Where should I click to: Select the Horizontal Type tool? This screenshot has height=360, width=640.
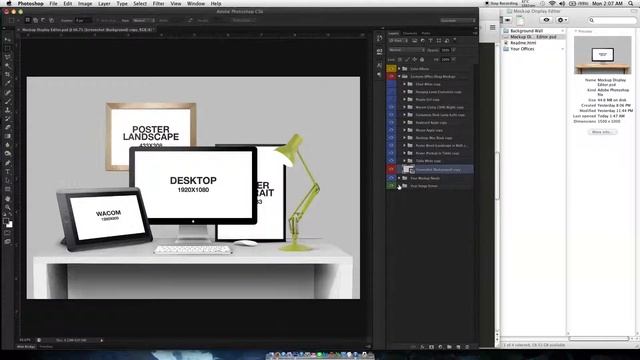tap(8, 171)
